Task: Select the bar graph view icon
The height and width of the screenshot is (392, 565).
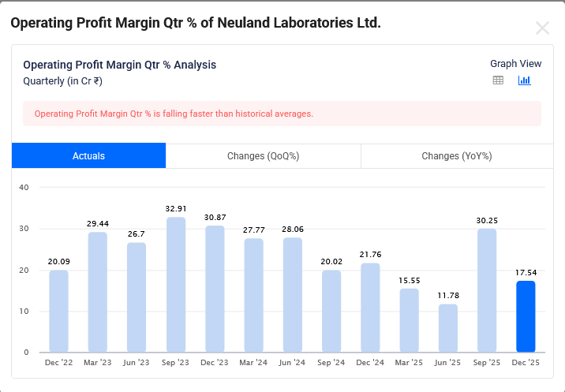Action: point(524,80)
